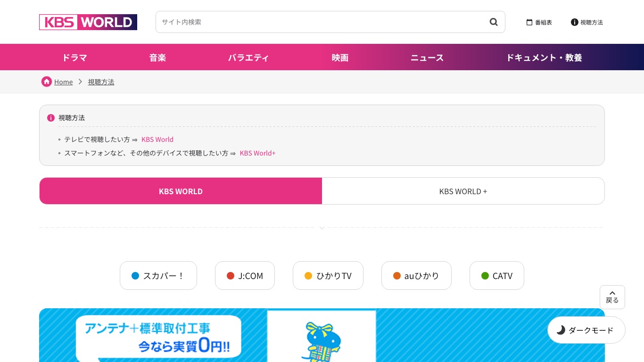Open the アンテナ＋標準取付工事 banner
This screenshot has height=362, width=644.
[x=322, y=335]
